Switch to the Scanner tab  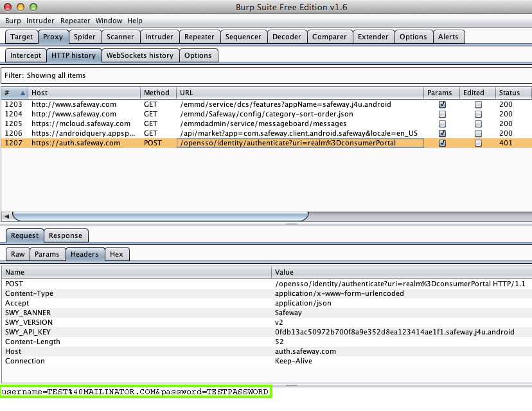(x=120, y=37)
